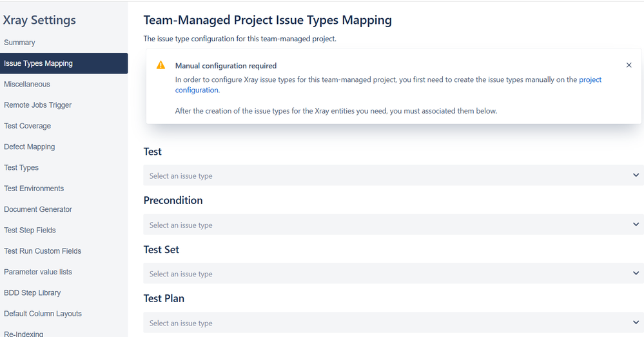
Task: Expand the Test Set dropdown chevron arrow
Action: tap(636, 273)
